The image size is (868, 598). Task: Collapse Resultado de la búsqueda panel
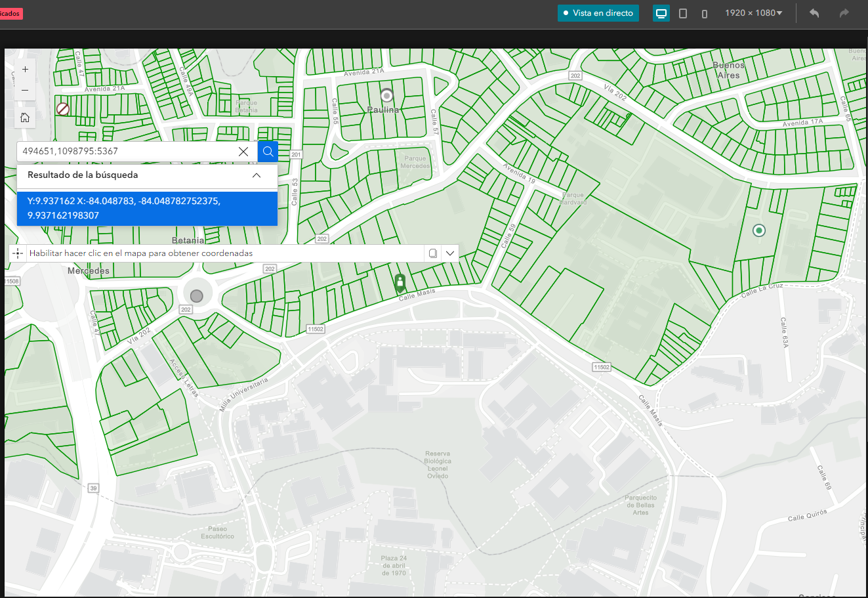point(257,175)
